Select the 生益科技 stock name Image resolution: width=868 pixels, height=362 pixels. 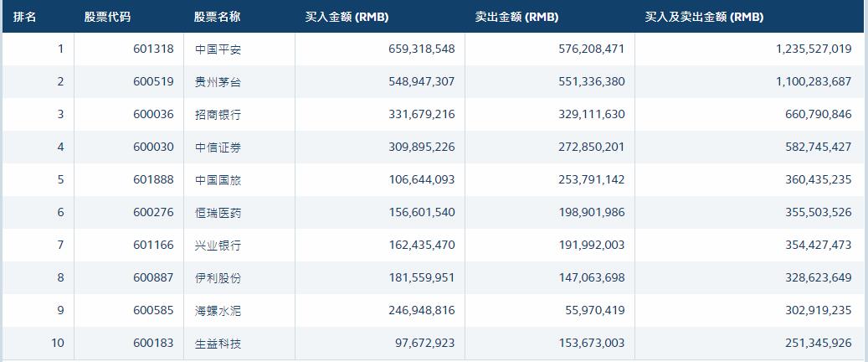coord(218,344)
